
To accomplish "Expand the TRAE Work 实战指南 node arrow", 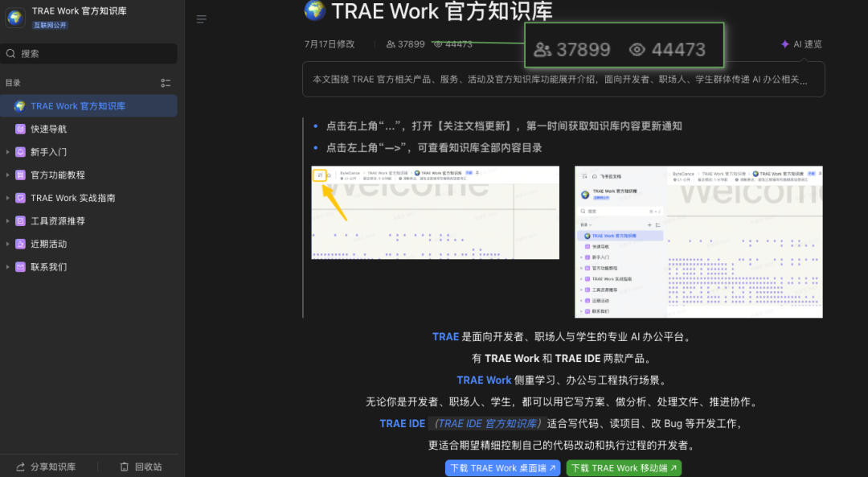I will tap(7, 198).
